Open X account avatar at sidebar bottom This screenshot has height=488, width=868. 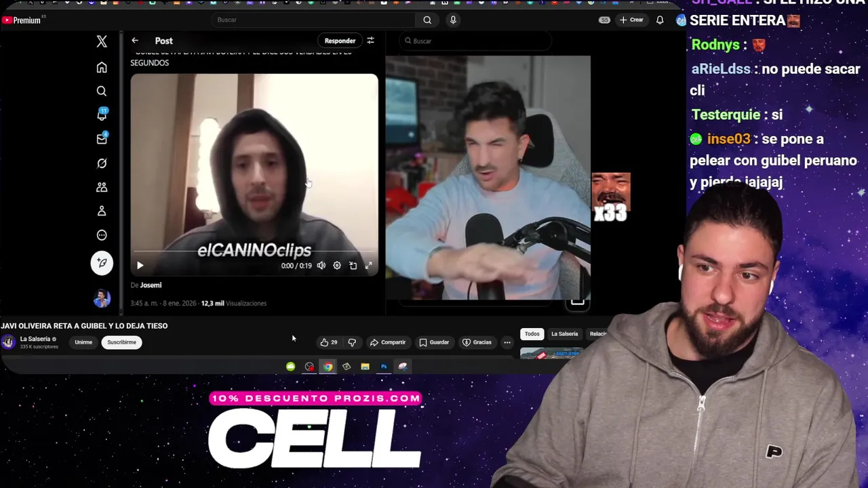(102, 298)
